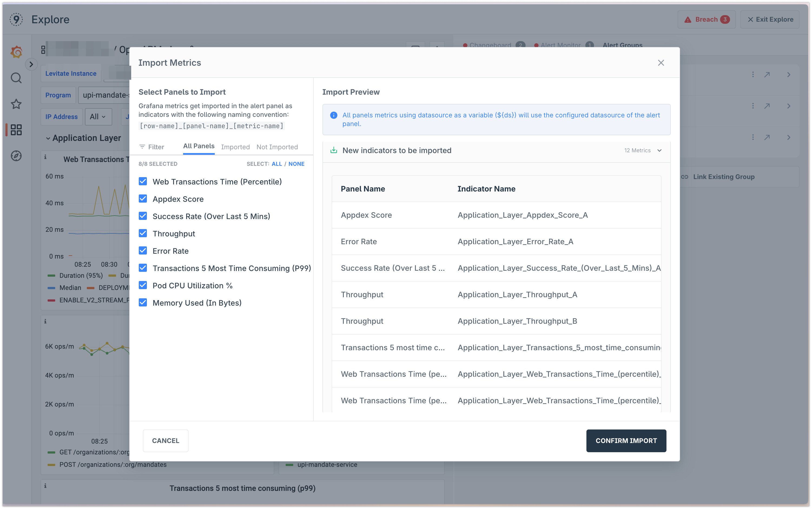This screenshot has height=509, width=812.
Task: Click NONE to deselect all panels
Action: tap(297, 164)
